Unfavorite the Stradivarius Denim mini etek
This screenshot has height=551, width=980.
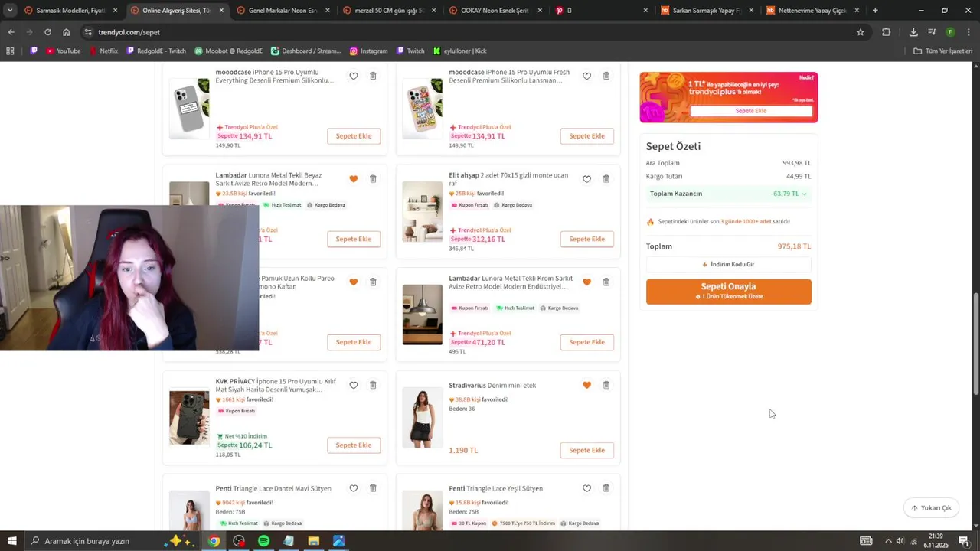587,385
